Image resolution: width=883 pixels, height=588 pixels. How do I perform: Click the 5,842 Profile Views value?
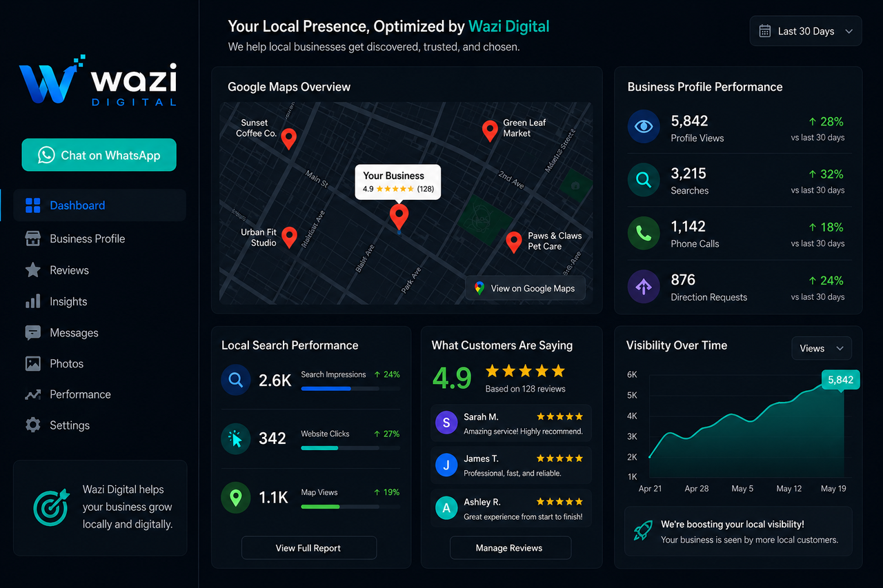tap(689, 121)
